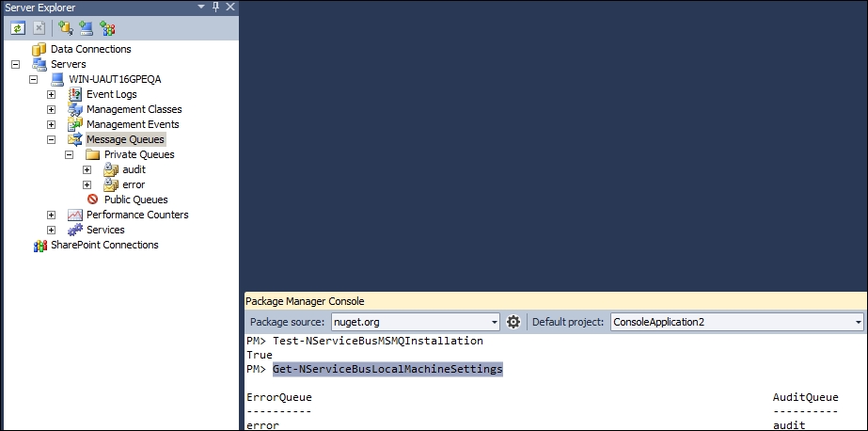This screenshot has height=431, width=868.
Task: Toggle auto-hide pin on Server Explorer
Action: [x=216, y=7]
